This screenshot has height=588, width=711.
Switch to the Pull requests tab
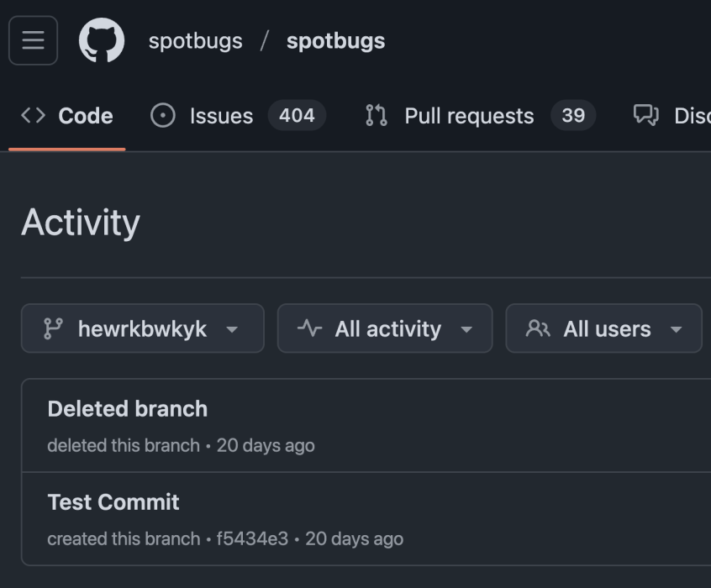(x=468, y=116)
